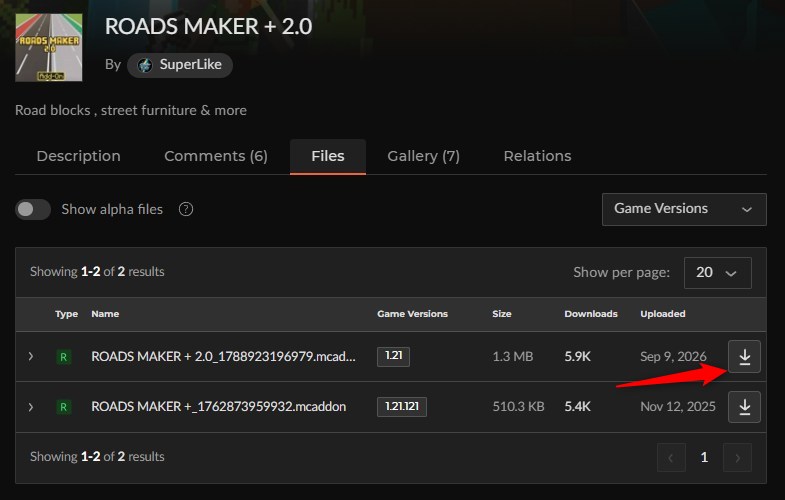Click the Sep 9, 2026 upload date
Image resolution: width=785 pixels, height=500 pixels.
[x=673, y=356]
